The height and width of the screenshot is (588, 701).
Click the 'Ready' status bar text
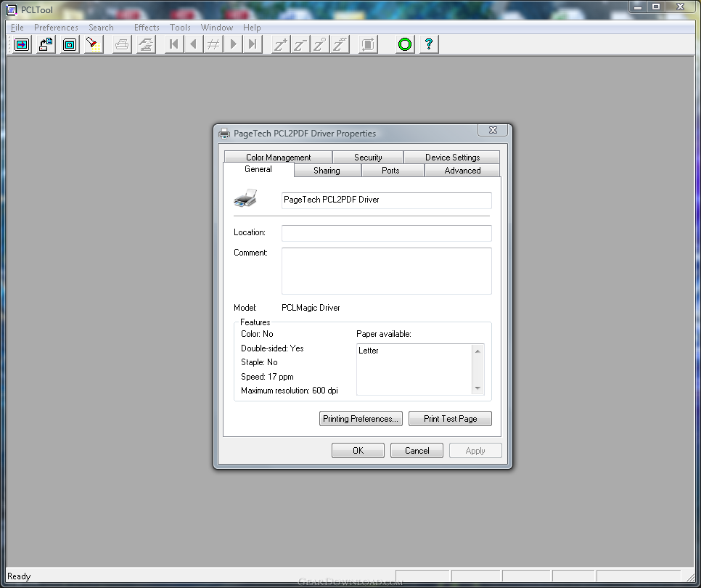coord(19,576)
